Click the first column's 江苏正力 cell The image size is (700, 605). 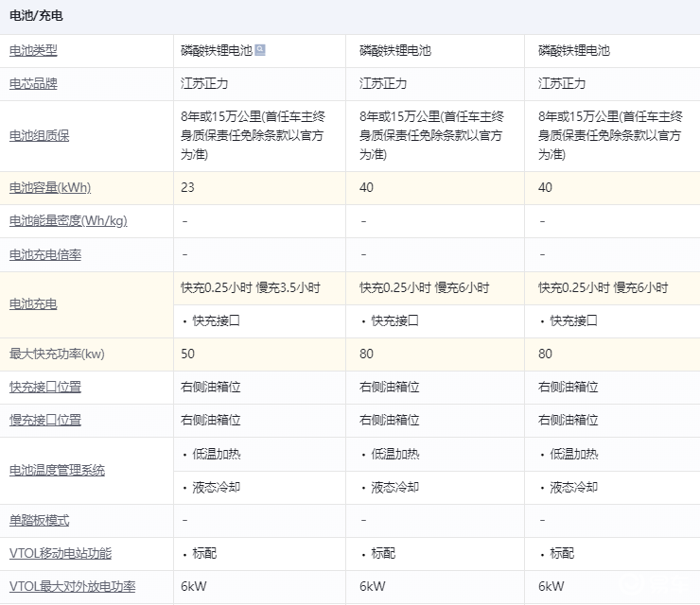click(204, 84)
